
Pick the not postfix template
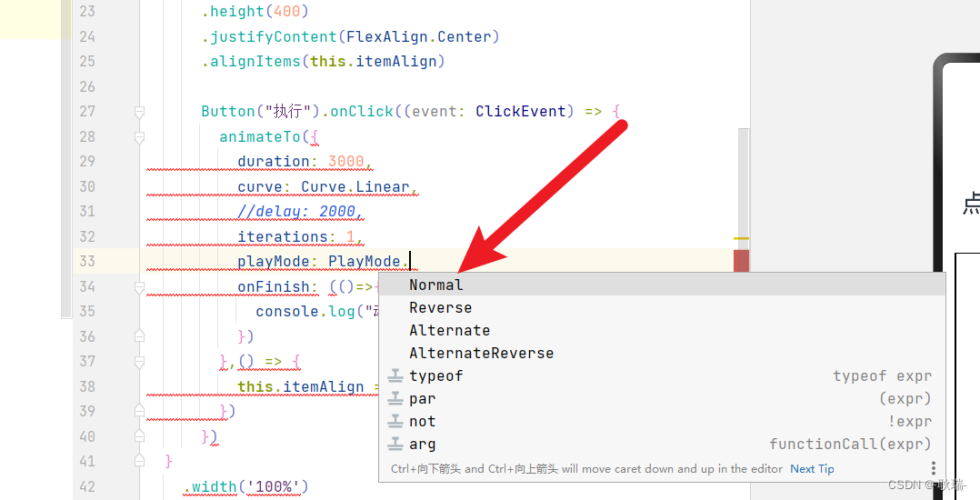pyautogui.click(x=663, y=421)
